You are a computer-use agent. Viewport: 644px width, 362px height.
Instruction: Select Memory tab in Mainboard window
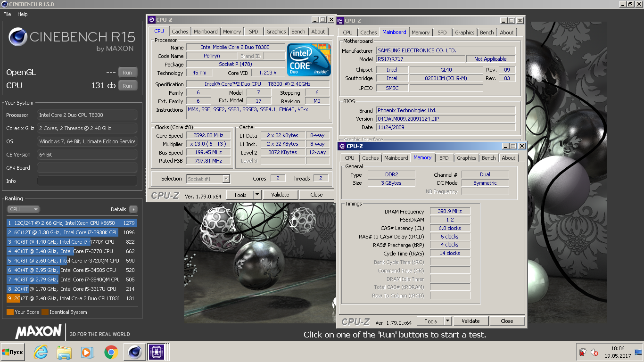421,33
